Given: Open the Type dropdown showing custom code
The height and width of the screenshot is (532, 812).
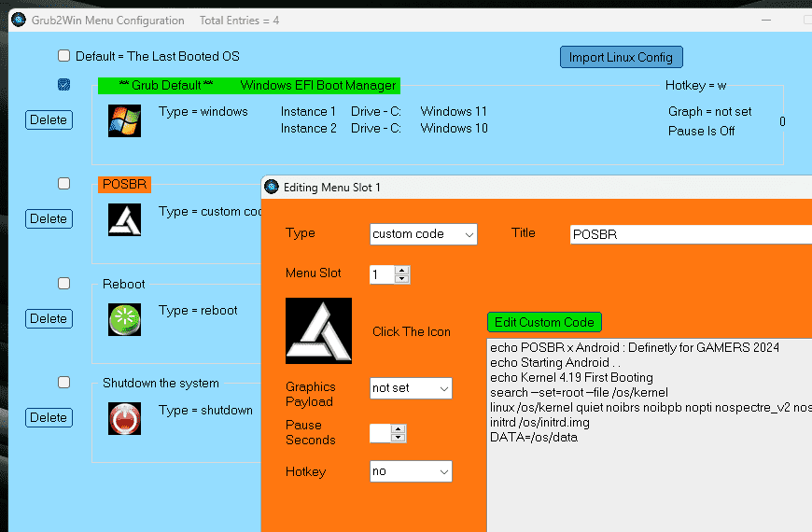Looking at the screenshot, I should click(423, 234).
